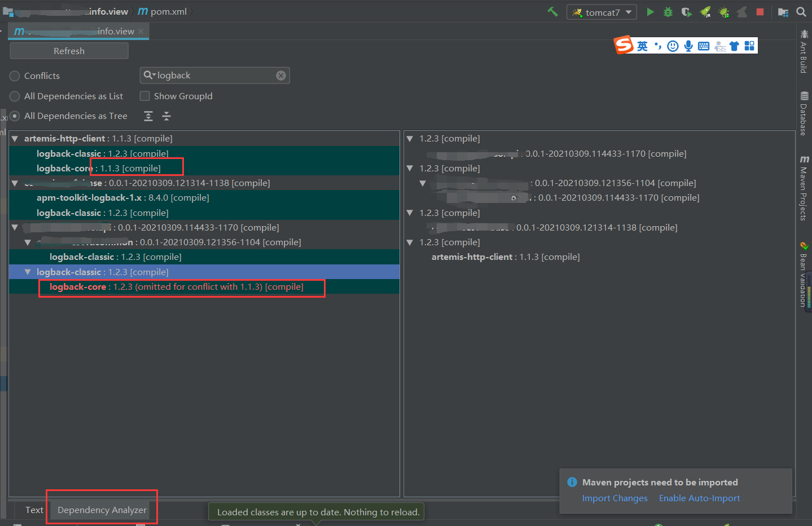
Task: Debug with JRebel icon
Action: coord(723,11)
